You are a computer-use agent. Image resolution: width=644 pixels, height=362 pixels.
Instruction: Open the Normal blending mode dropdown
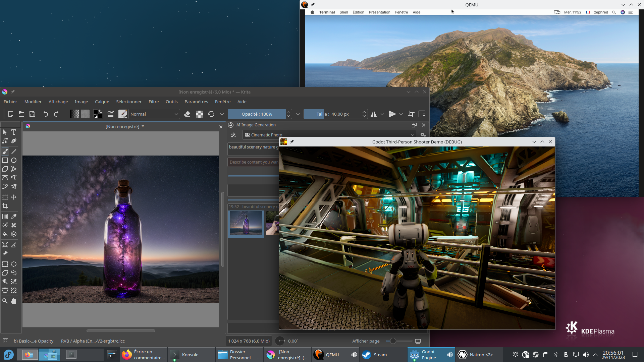[x=154, y=114]
